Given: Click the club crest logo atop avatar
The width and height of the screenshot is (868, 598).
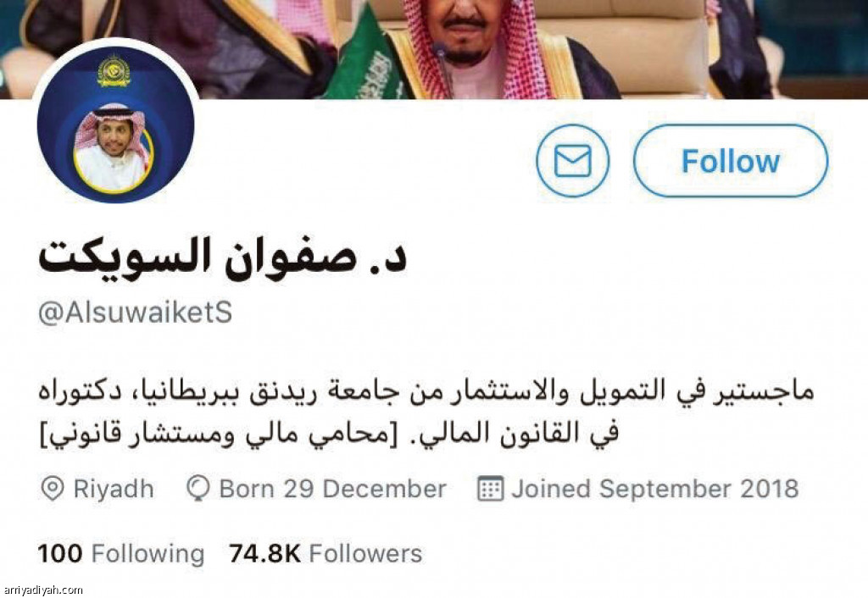Looking at the screenshot, I should (x=114, y=70).
